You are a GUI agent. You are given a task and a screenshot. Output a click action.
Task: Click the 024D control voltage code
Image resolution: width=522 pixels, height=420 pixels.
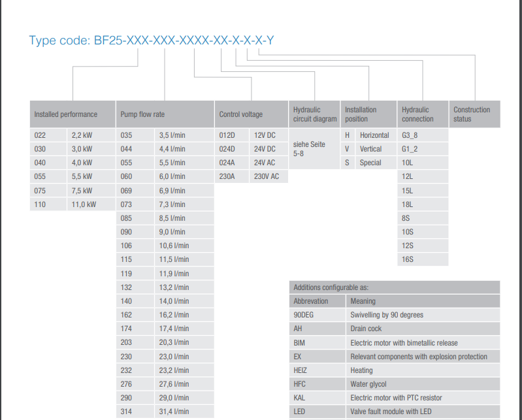(227, 149)
